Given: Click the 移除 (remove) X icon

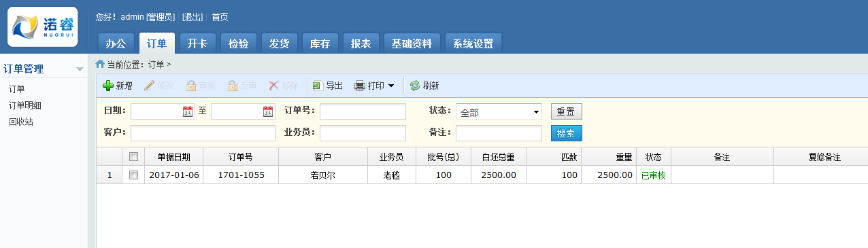Looking at the screenshot, I should pyautogui.click(x=273, y=86).
